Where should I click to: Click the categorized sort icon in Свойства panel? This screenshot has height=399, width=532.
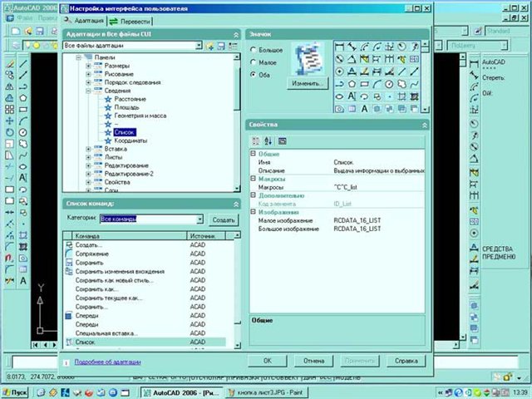point(256,140)
